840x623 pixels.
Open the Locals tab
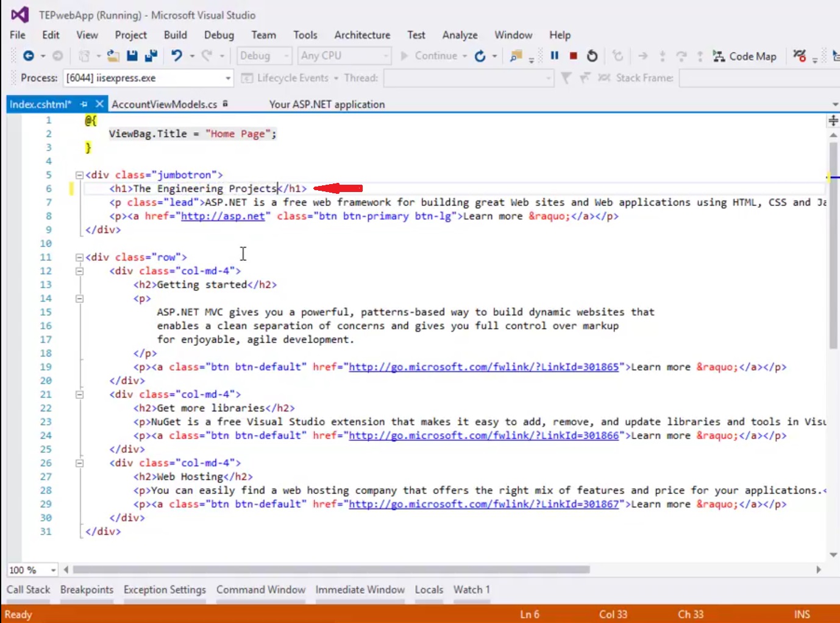(x=429, y=590)
